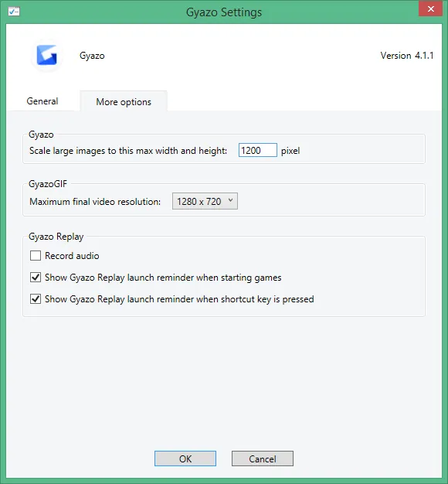Viewport: 448px width, 484px height.
Task: Enable the Record audio checkbox
Action: click(x=36, y=256)
